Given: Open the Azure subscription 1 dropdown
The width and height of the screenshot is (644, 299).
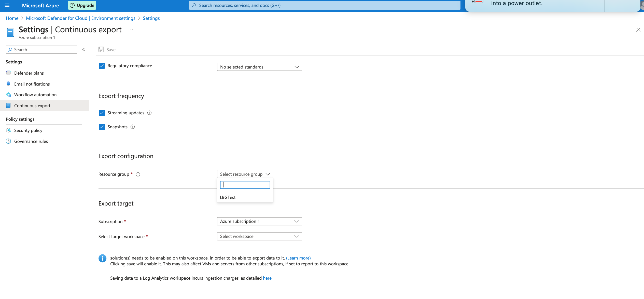Looking at the screenshot, I should [259, 221].
